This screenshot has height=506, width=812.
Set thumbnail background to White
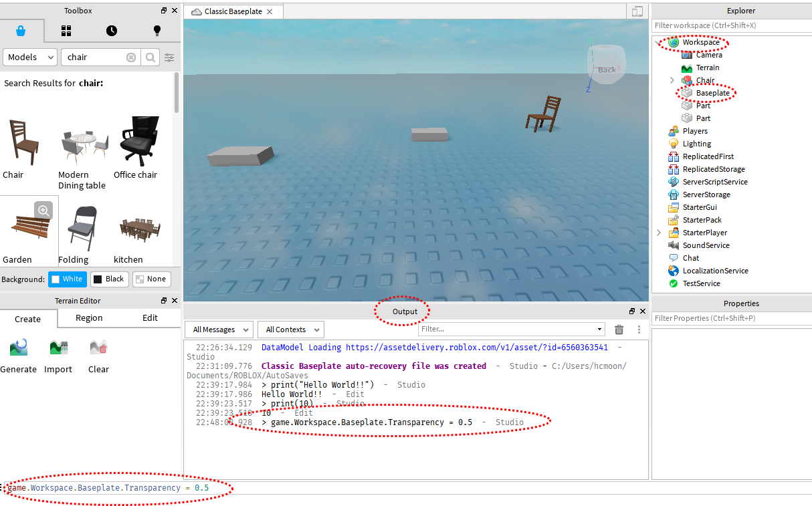68,279
